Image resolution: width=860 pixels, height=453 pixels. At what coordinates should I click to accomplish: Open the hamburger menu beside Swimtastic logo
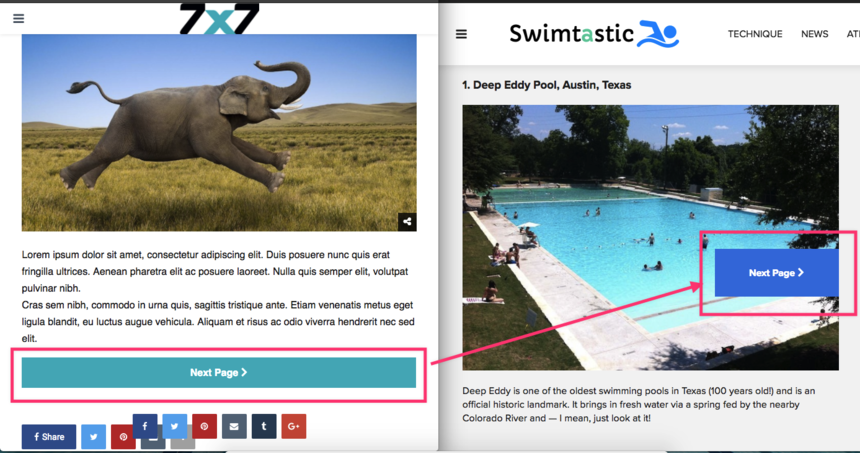pyautogui.click(x=461, y=34)
